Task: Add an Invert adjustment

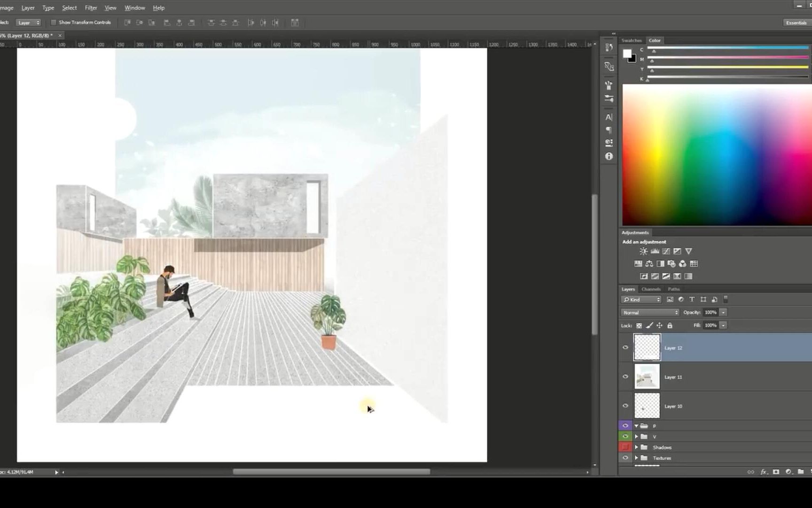Action: [x=644, y=276]
